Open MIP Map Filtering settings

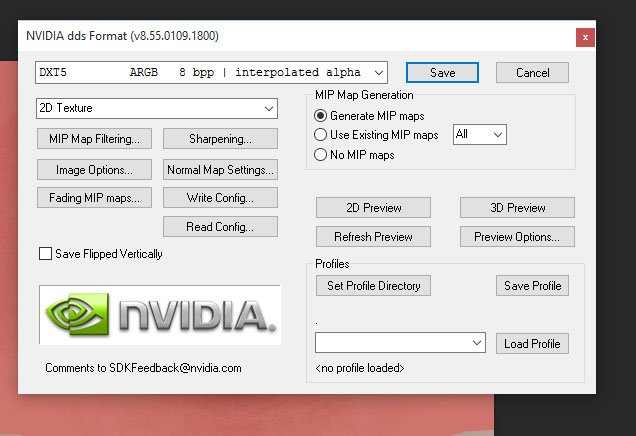[x=94, y=139]
